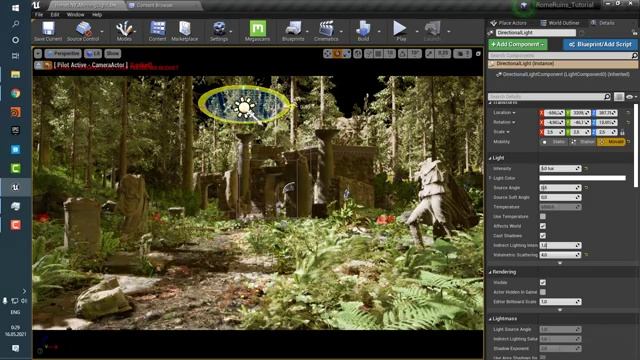Toggle Cast Shadows checkbox

[x=542, y=236]
